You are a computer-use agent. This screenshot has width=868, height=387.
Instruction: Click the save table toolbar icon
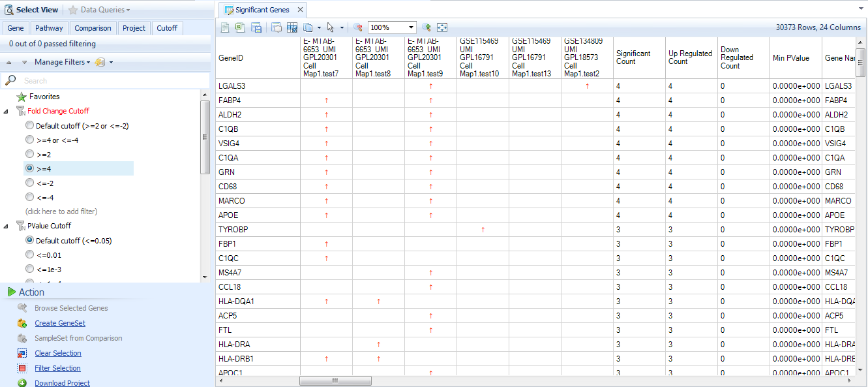tap(256, 27)
